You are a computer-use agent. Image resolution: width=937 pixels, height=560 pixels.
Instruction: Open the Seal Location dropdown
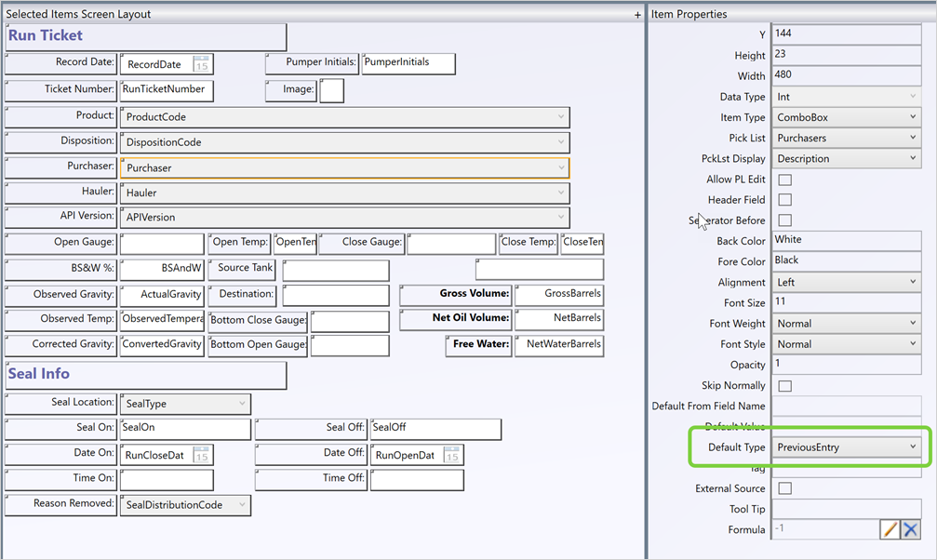185,404
